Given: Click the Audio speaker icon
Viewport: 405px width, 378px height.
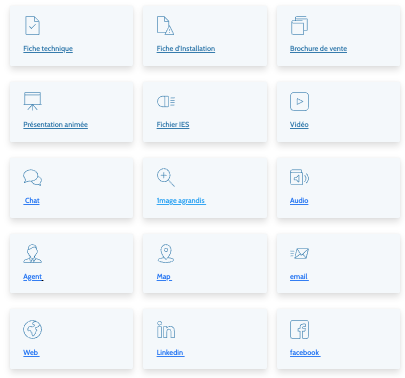Looking at the screenshot, I should pos(299,177).
